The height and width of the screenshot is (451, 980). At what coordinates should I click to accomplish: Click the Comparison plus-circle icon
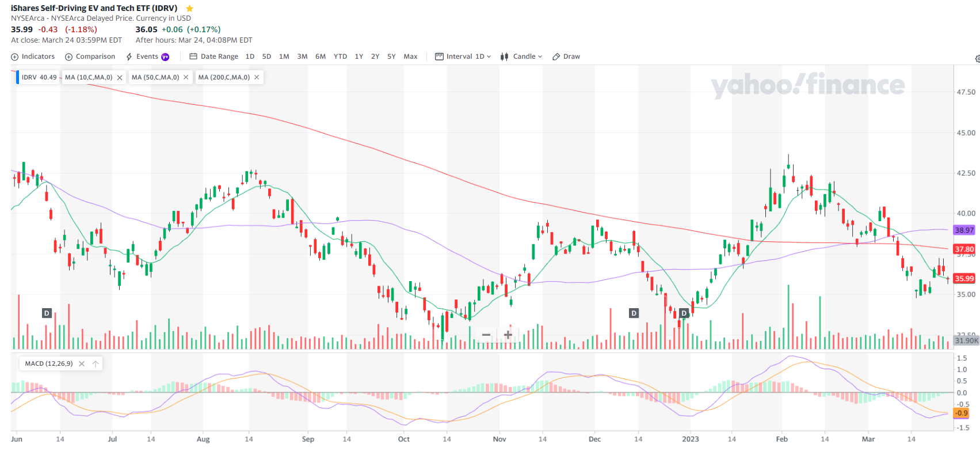point(68,56)
